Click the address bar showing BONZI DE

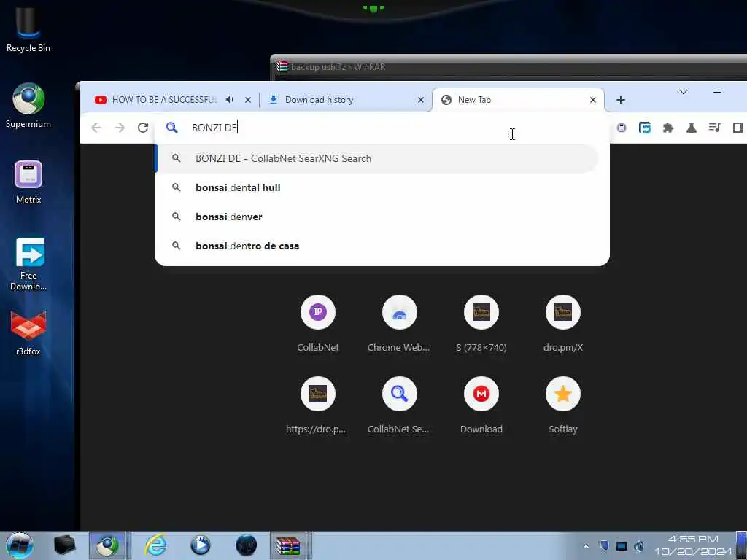tap(381, 128)
